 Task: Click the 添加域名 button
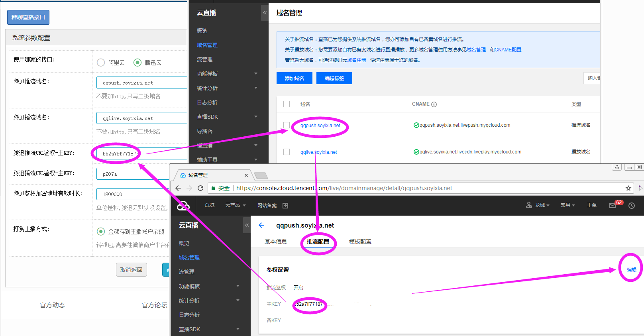point(294,78)
